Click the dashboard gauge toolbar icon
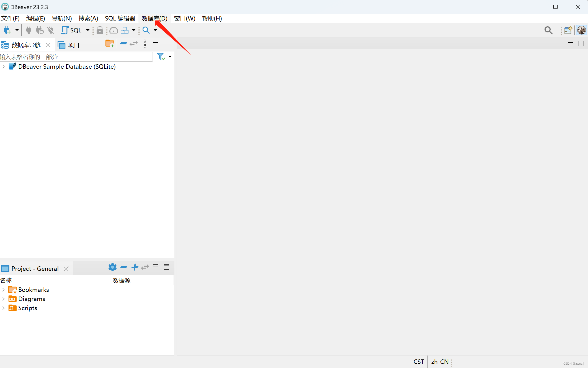The image size is (588, 368). (x=114, y=30)
